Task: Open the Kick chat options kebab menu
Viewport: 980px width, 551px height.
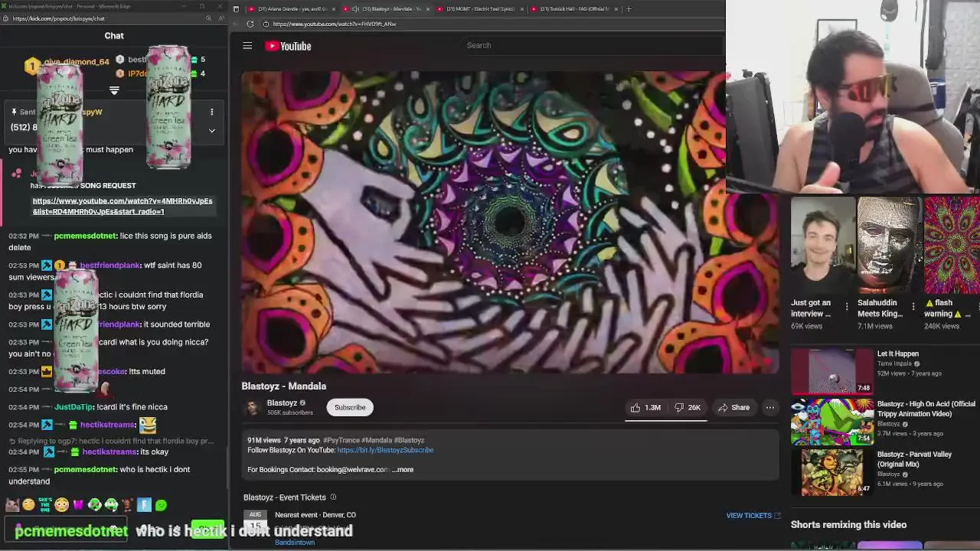Action: point(212,112)
